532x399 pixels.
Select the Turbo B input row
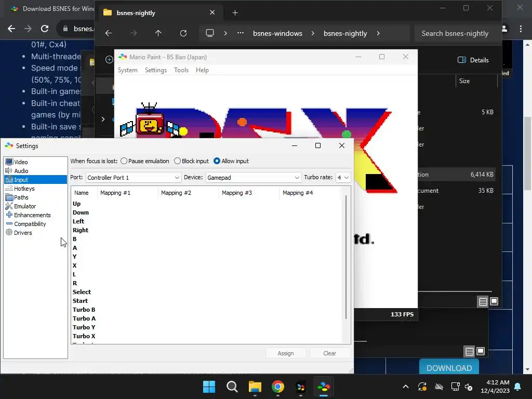click(206, 310)
